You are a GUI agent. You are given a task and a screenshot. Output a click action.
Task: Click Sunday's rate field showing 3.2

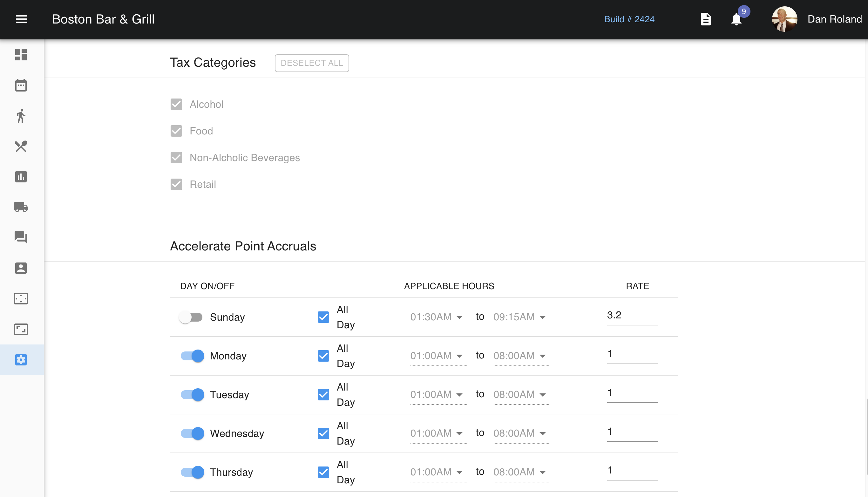(632, 316)
